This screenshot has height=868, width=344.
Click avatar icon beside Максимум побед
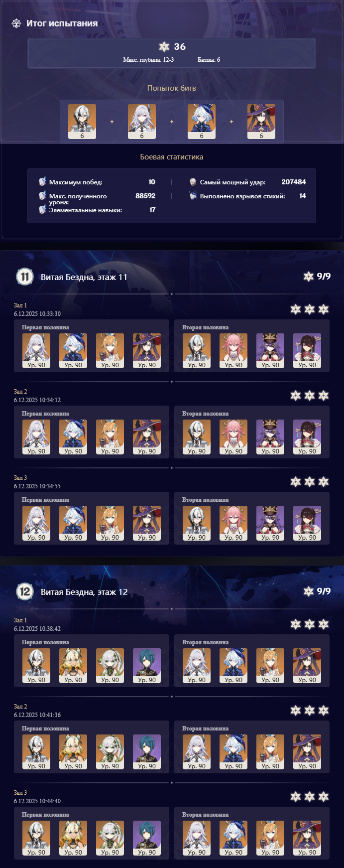pyautogui.click(x=43, y=182)
